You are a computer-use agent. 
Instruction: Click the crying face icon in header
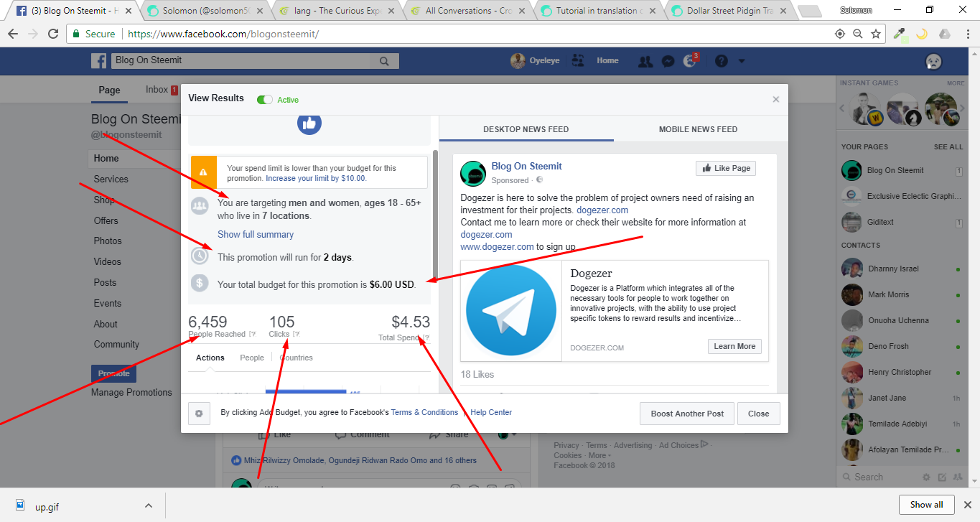pos(934,62)
